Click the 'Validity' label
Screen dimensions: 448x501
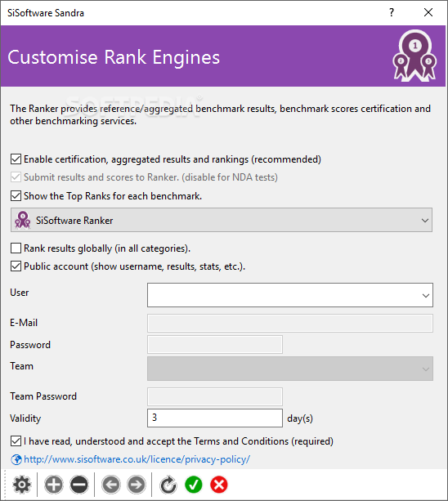pyautogui.click(x=25, y=418)
